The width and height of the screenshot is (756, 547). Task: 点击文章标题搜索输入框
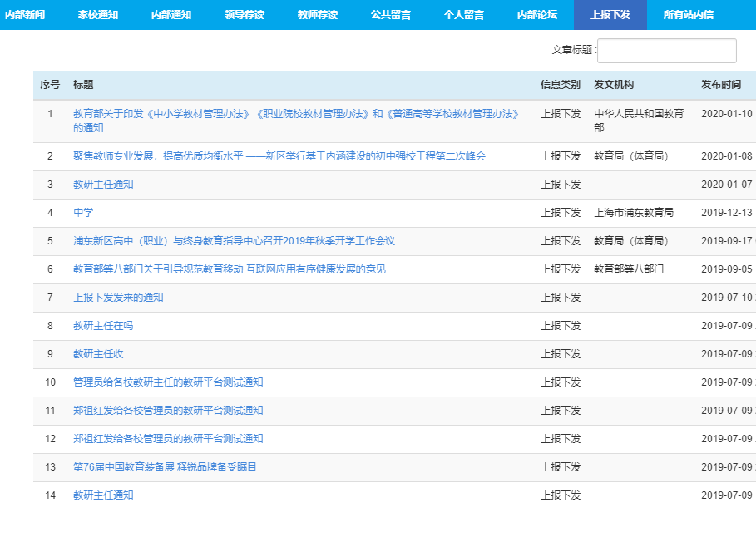(x=665, y=50)
